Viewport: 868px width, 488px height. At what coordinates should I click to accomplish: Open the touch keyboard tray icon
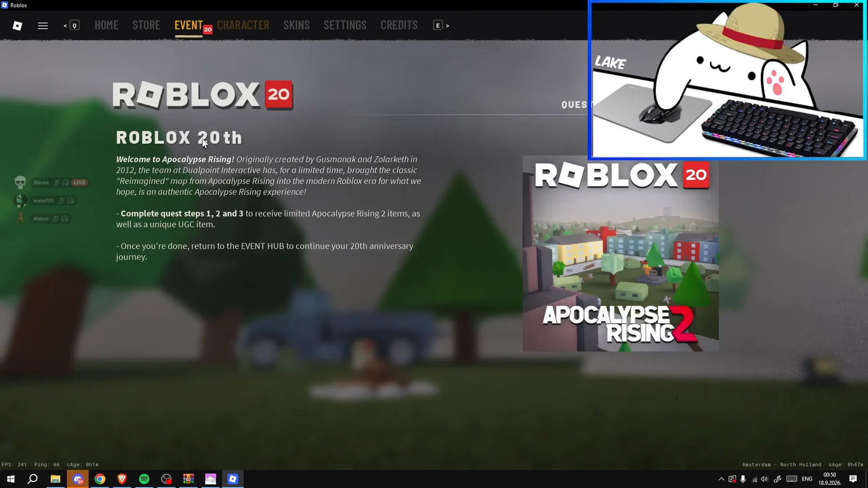click(x=792, y=479)
